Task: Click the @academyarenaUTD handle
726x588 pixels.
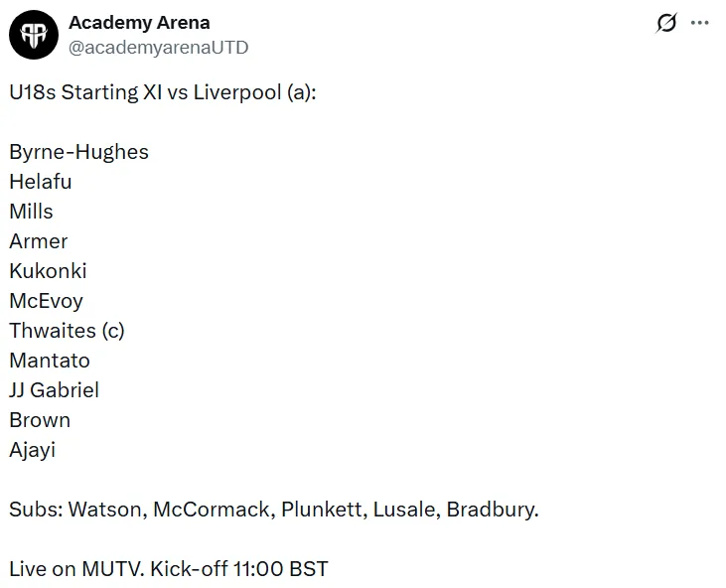Action: click(158, 48)
